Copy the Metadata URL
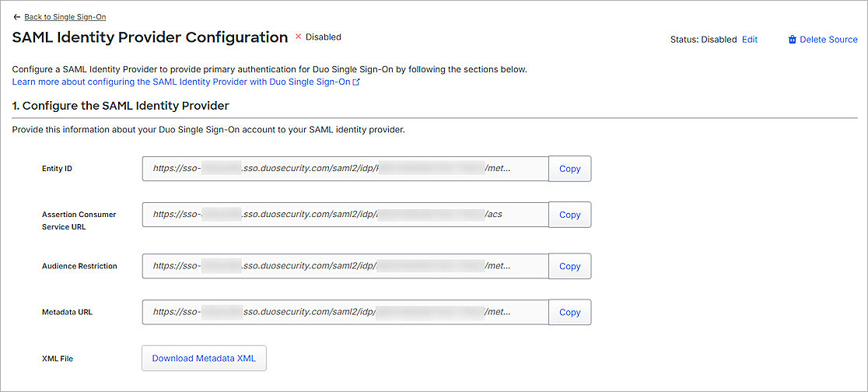This screenshot has height=392, width=868. point(569,312)
